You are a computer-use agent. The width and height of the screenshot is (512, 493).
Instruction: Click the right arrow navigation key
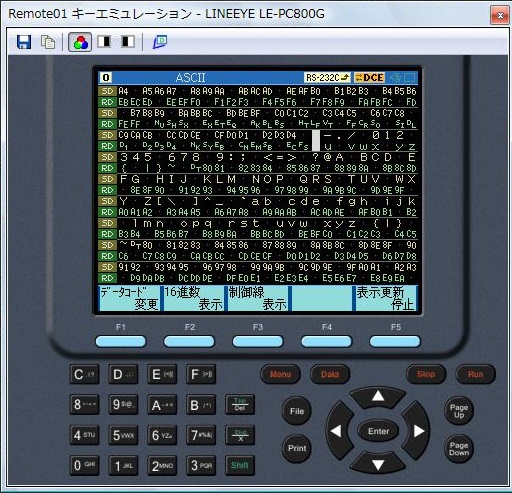click(417, 431)
